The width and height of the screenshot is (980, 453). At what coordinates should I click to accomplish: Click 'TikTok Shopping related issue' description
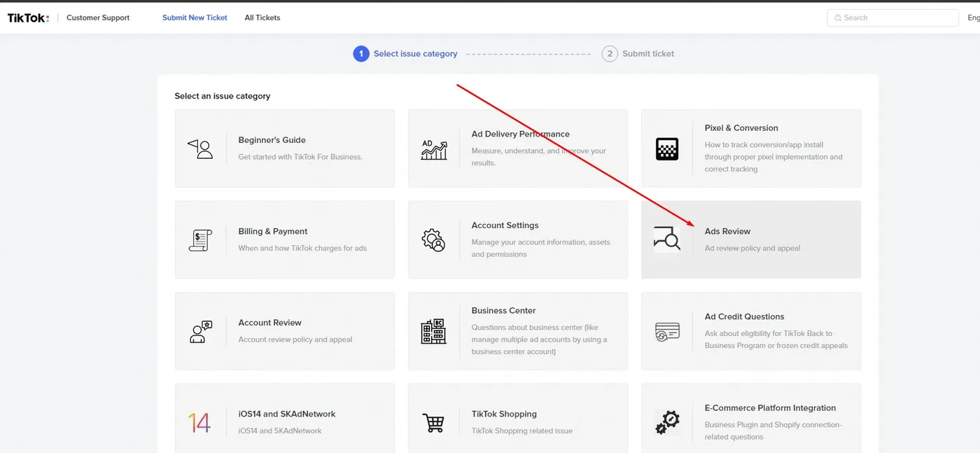click(521, 431)
